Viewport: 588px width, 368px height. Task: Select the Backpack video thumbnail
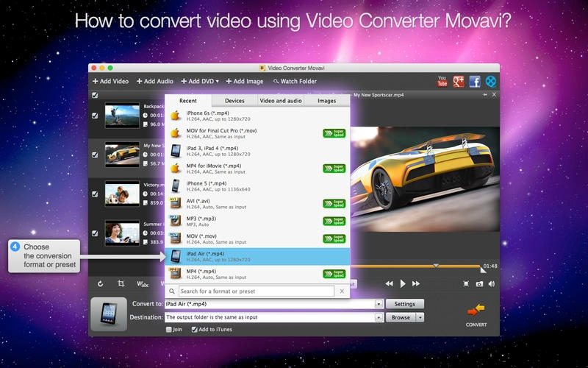[x=122, y=116]
